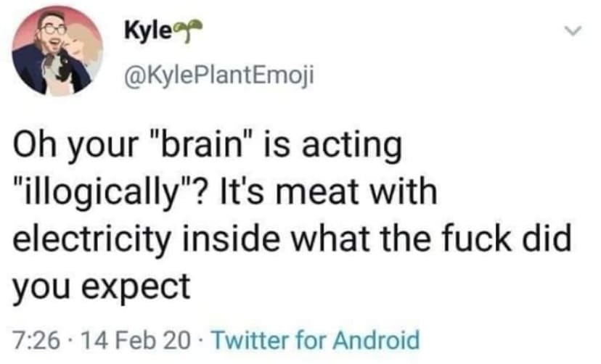Viewport: 601px width, 364px height.
Task: Click the seedling emoji beside Kyle
Action: click(x=188, y=30)
